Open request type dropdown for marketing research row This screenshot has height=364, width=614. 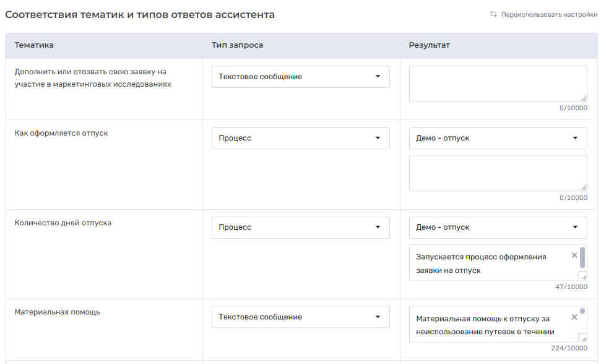(x=300, y=77)
